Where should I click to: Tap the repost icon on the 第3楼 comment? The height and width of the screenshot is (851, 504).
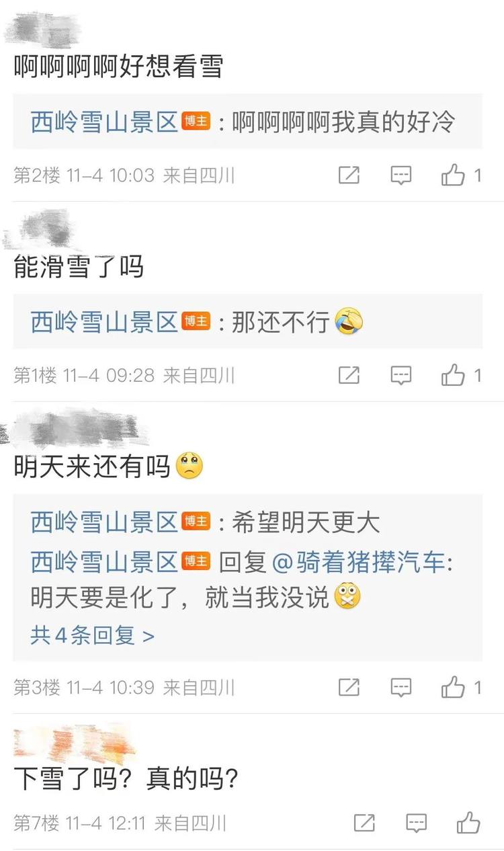pos(349,687)
